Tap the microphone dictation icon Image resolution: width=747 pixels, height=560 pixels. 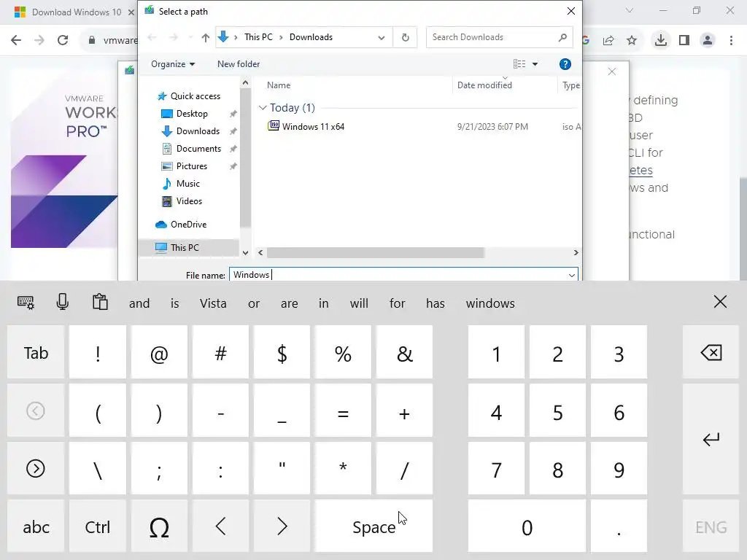click(x=63, y=302)
